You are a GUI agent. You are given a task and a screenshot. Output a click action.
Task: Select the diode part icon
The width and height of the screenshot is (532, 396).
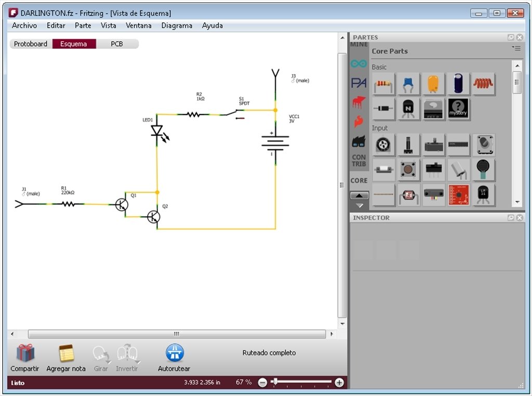point(384,109)
